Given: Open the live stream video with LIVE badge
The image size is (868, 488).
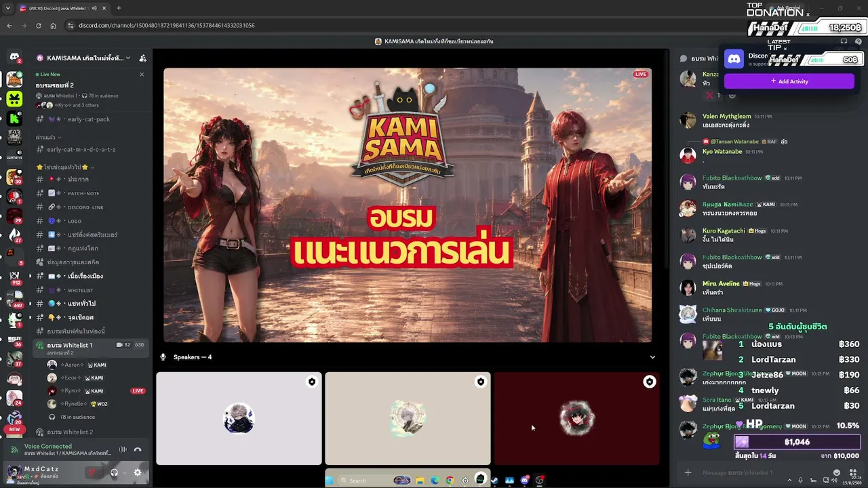Looking at the screenshot, I should pyautogui.click(x=408, y=205).
